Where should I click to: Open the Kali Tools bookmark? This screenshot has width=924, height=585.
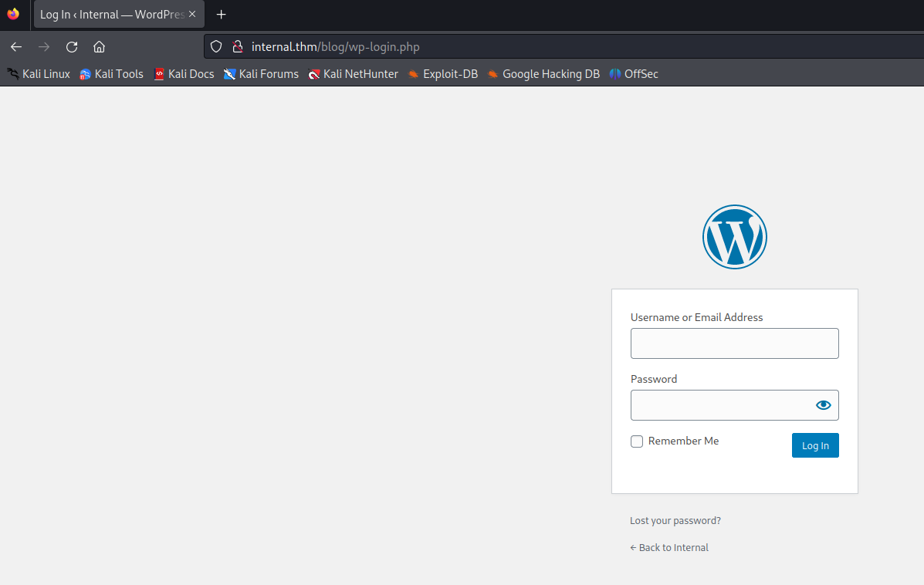(x=111, y=73)
